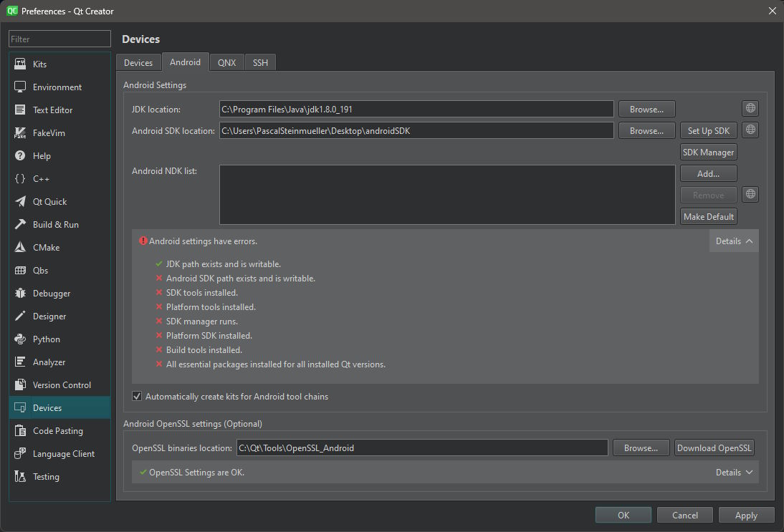Click "JDK path exists and is writable." text
Screen dimensions: 784x532
pyautogui.click(x=224, y=263)
